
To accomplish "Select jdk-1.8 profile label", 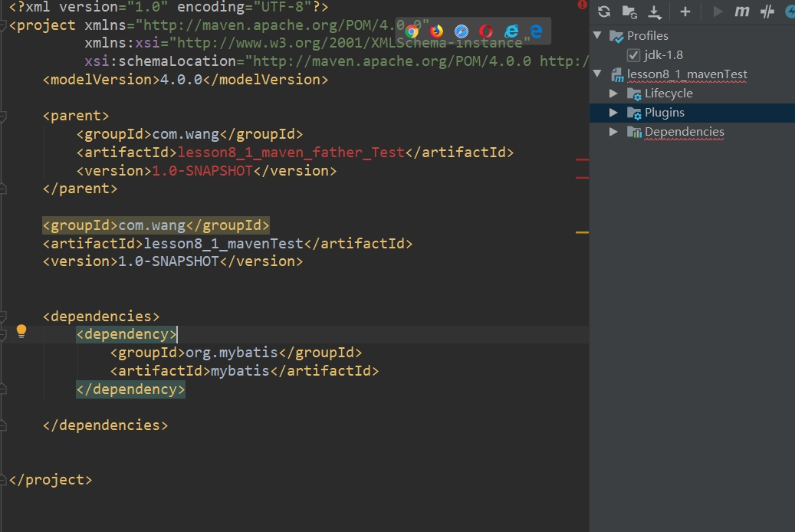I will coord(664,54).
